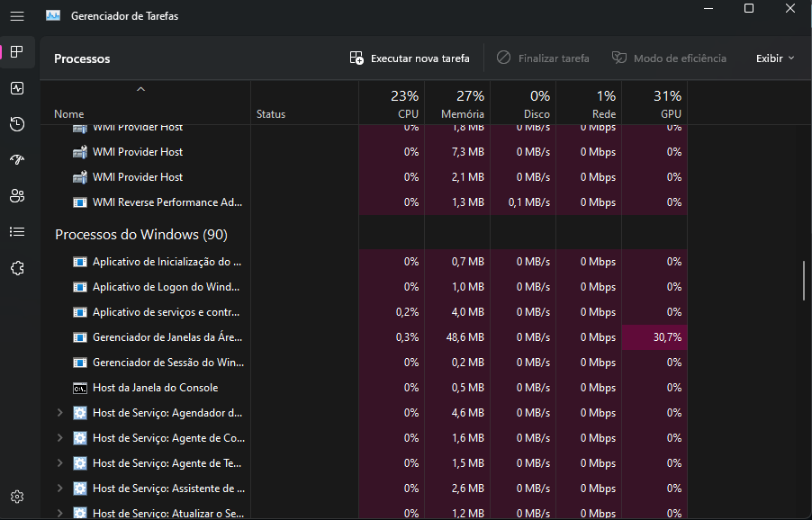Open the Settings gear at bottom left

click(x=17, y=497)
